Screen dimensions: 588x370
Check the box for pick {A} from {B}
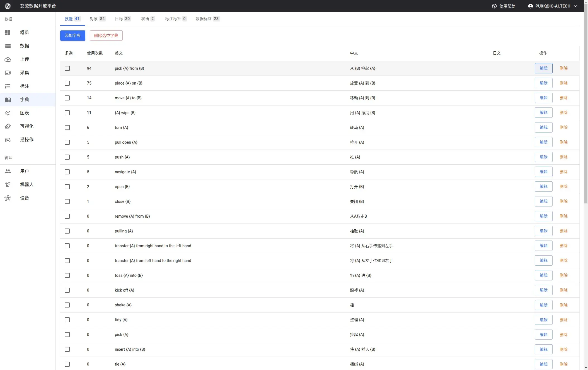[x=67, y=68]
